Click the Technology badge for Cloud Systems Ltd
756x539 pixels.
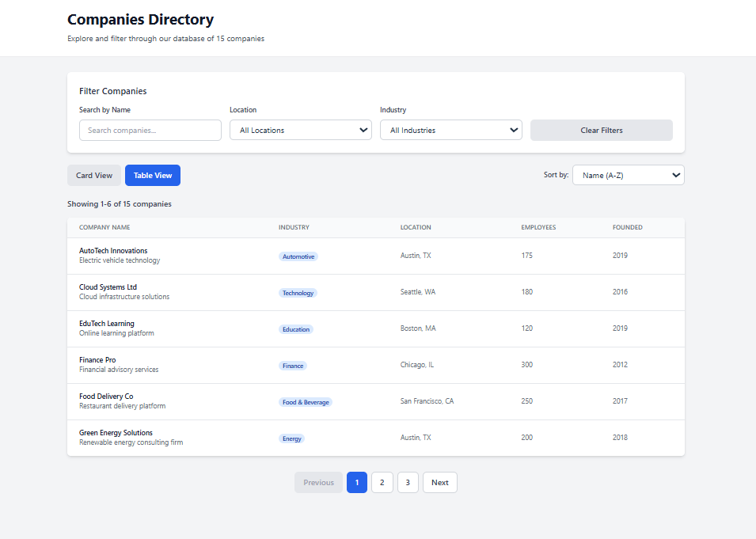tap(298, 292)
